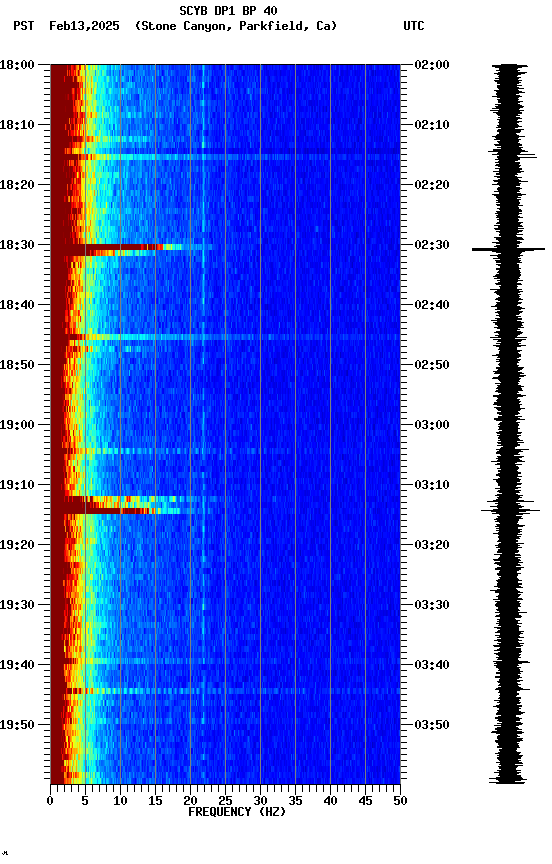552x864 pixels.
Task: Click the '19:30' PST time label
Action: pos(17,605)
